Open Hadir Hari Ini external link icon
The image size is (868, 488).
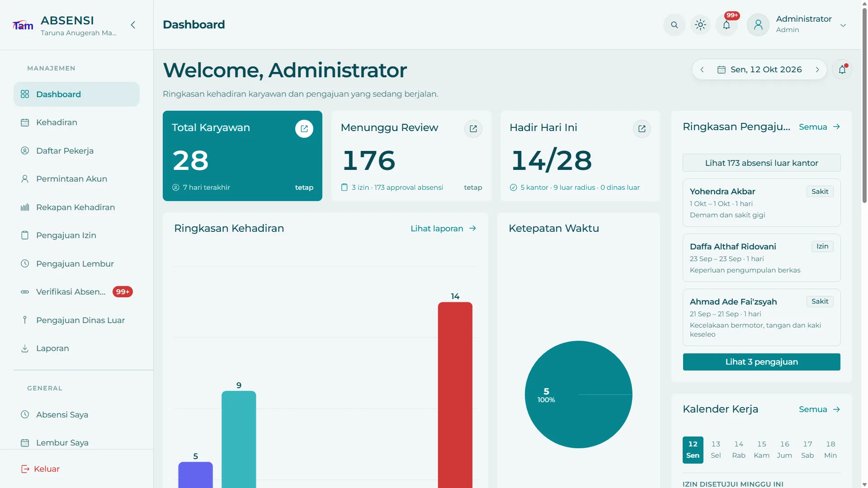coord(642,129)
